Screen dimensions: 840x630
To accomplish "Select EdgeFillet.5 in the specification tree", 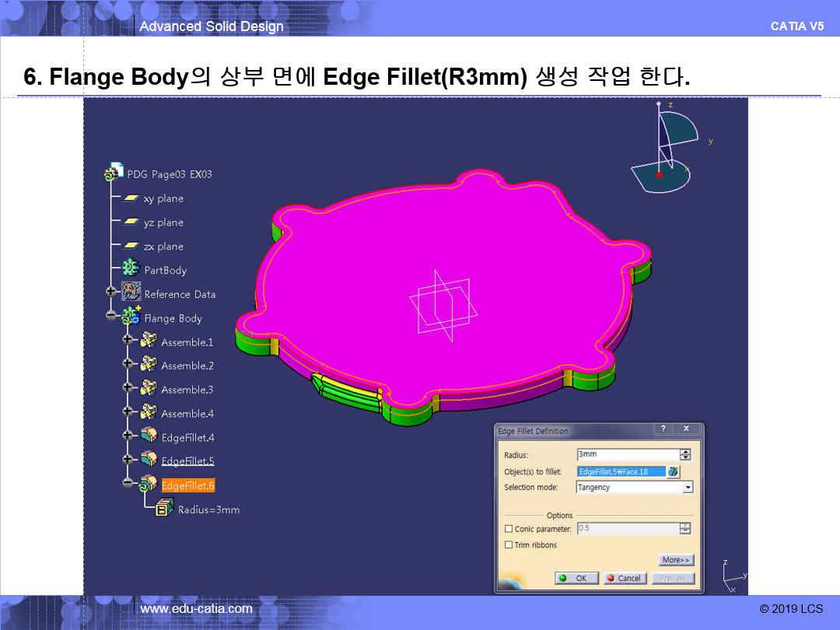I will click(187, 461).
